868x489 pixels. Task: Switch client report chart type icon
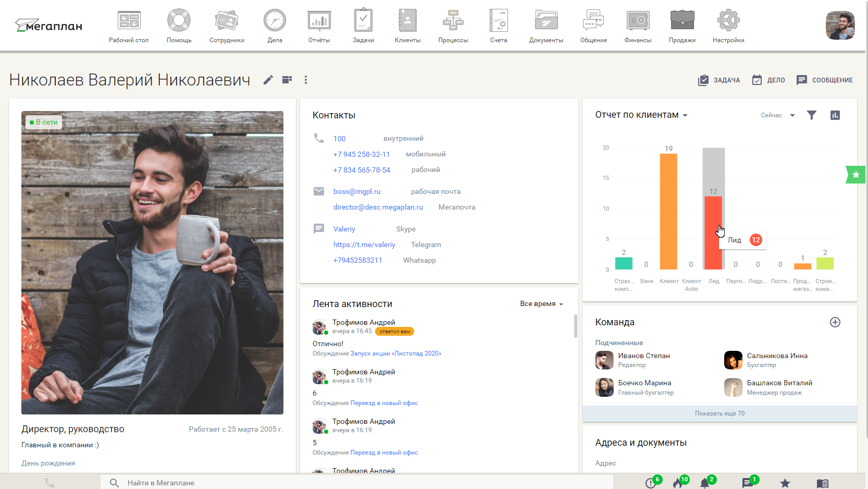click(835, 115)
